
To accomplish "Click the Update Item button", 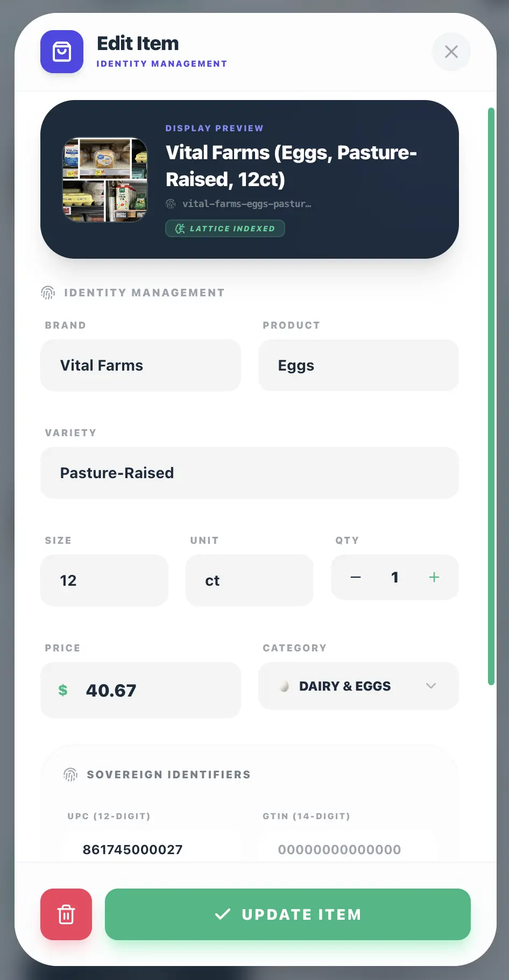I will point(288,914).
